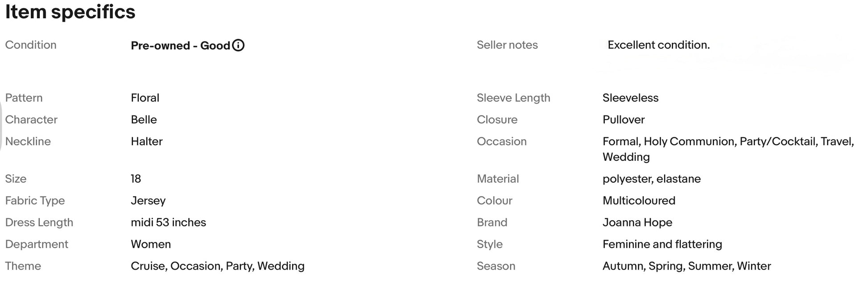Viewport: 868px width, 299px height.
Task: Click the midi 53 inches dress length
Action: tap(168, 222)
